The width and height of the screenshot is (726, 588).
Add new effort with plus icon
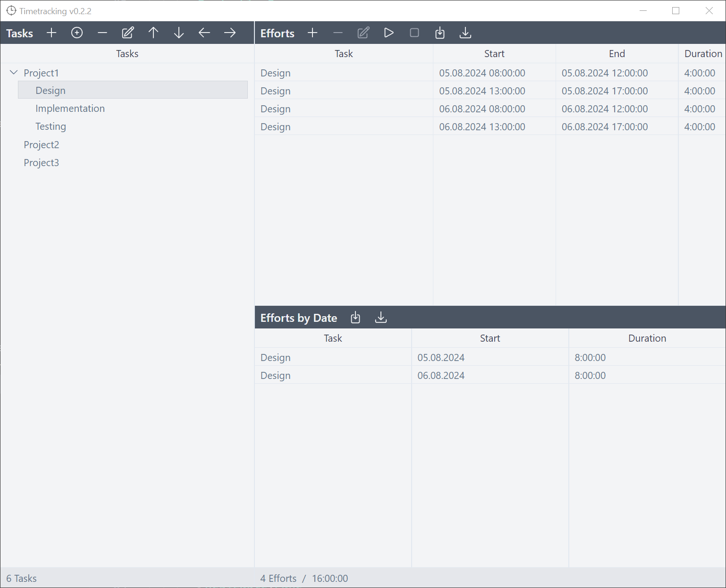[312, 33]
